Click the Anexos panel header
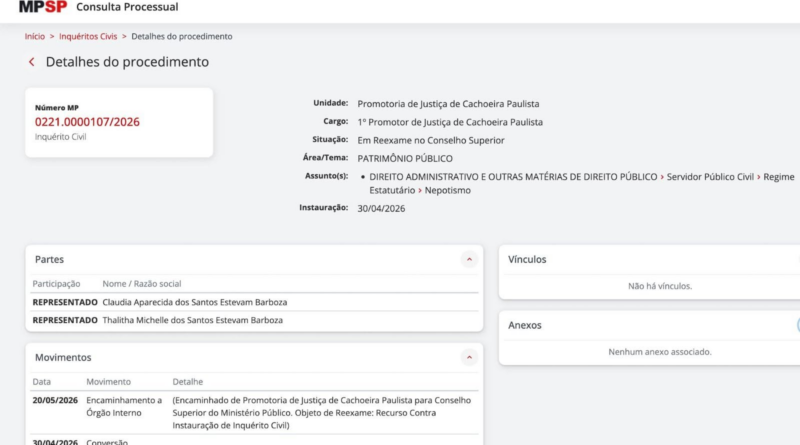800x445 pixels. point(524,325)
